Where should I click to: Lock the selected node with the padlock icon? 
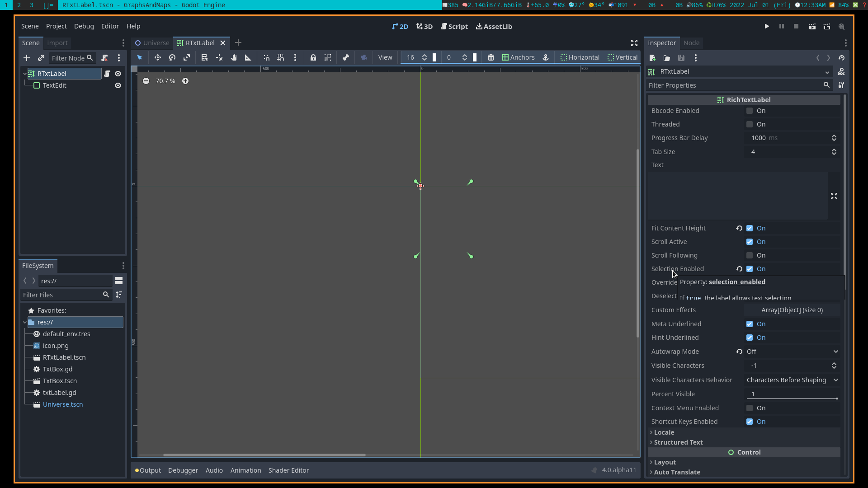313,57
